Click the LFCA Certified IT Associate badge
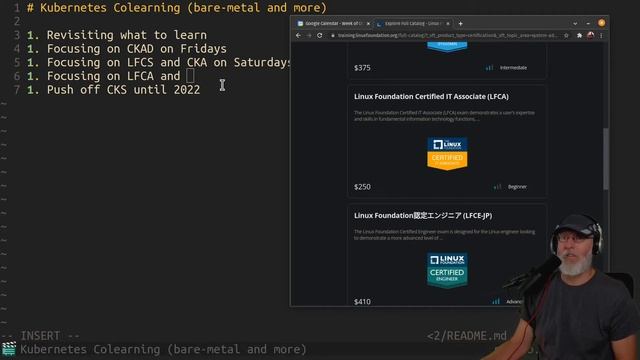Viewport: 640px width, 360px height. click(x=447, y=153)
